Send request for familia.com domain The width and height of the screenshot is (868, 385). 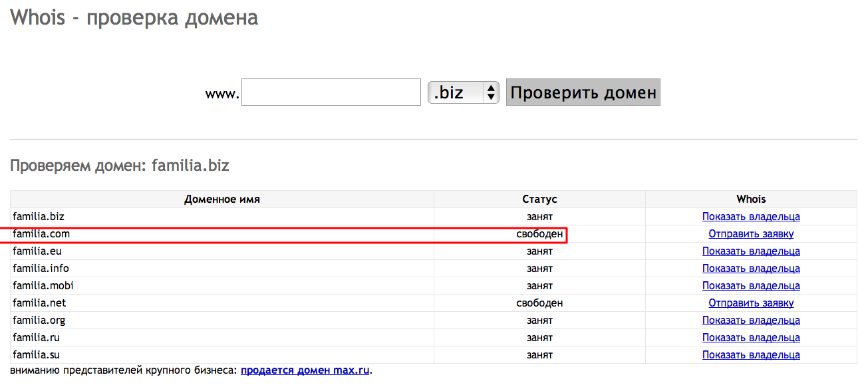tap(751, 234)
